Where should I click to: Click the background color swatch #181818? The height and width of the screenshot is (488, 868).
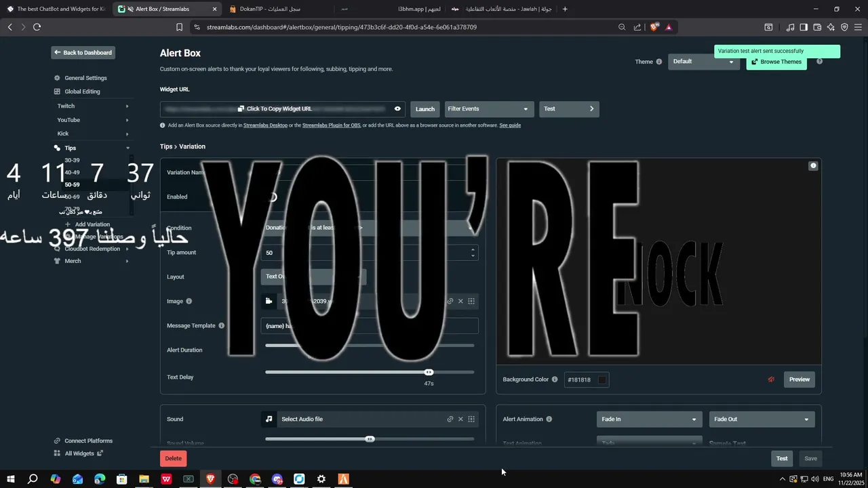(x=601, y=380)
